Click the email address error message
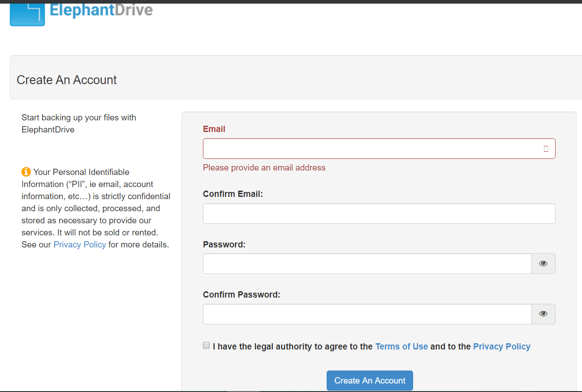The width and height of the screenshot is (582, 392). [x=264, y=167]
